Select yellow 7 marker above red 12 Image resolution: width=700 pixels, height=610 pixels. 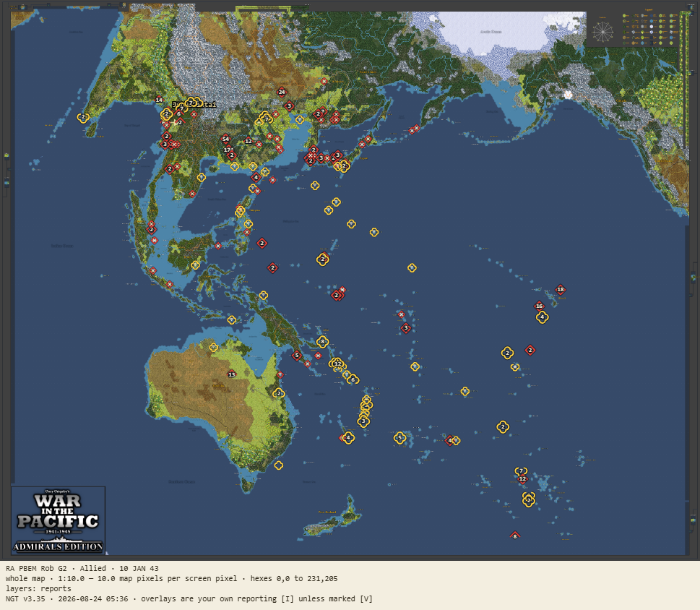(x=521, y=471)
